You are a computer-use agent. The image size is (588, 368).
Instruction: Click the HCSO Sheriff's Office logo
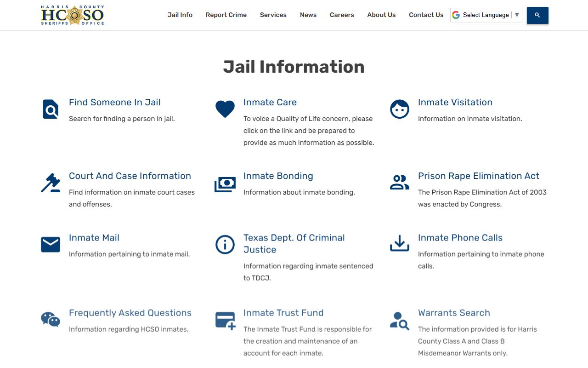[73, 15]
